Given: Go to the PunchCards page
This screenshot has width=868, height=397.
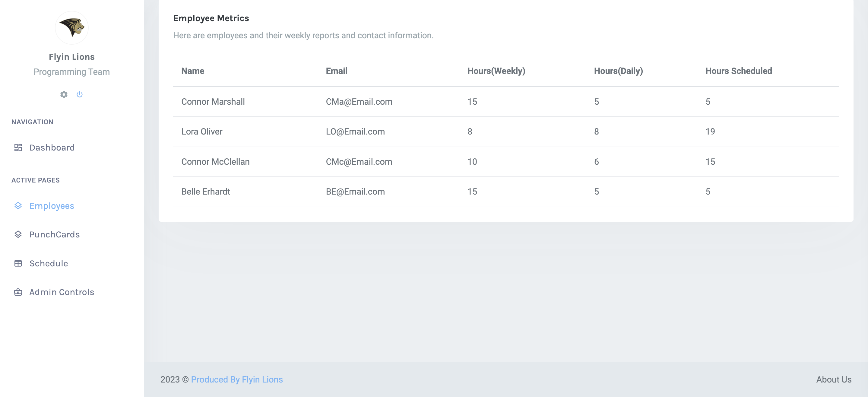Looking at the screenshot, I should [x=55, y=234].
